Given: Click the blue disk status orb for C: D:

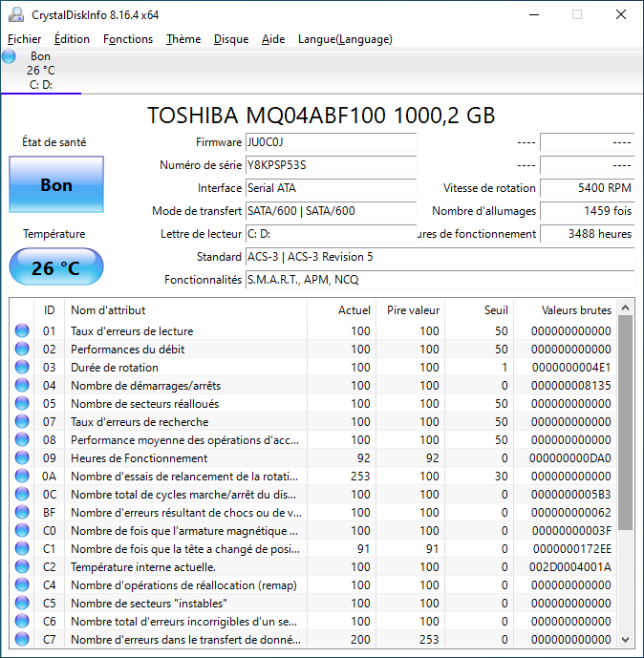Looking at the screenshot, I should tap(9, 56).
